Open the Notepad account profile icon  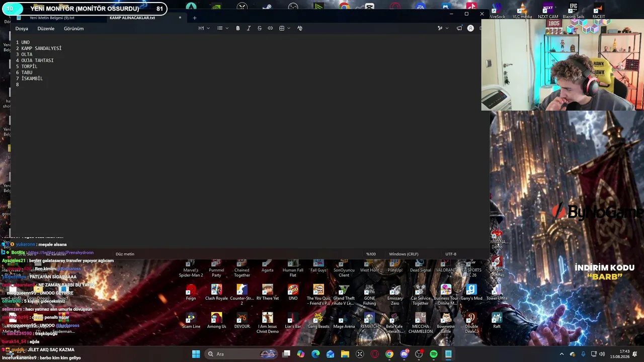pos(470,28)
